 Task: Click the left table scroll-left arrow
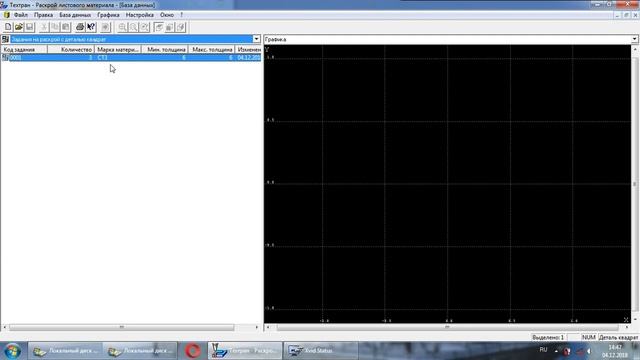4,327
